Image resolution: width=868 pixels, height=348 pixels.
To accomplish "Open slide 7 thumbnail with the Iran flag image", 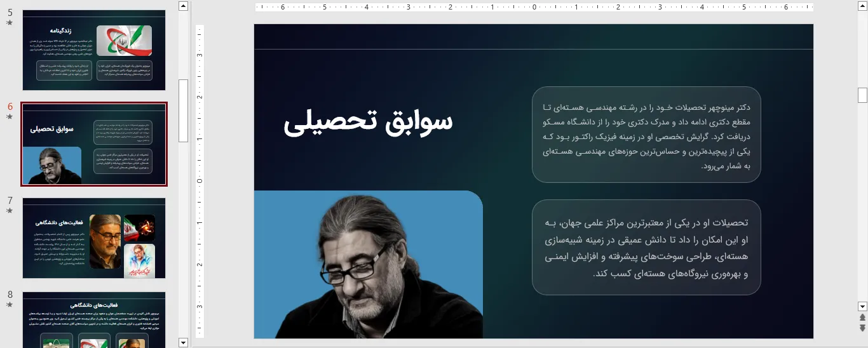I will click(x=94, y=238).
